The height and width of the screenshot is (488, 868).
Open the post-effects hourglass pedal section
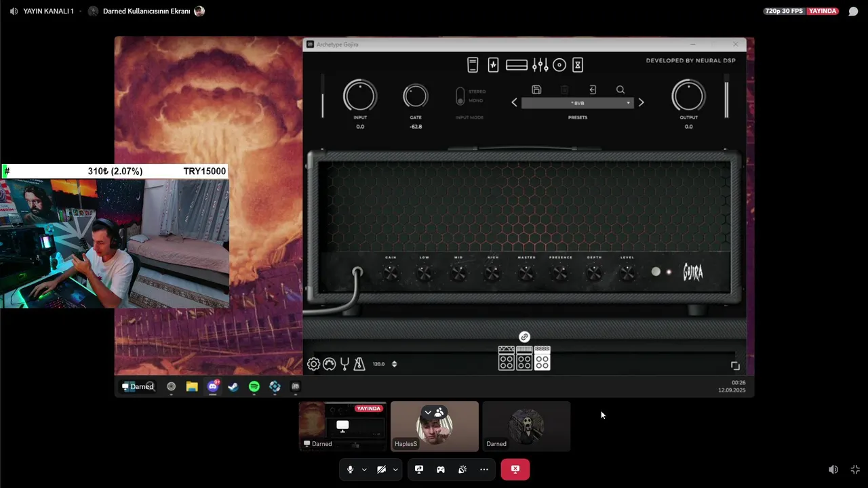[578, 65]
